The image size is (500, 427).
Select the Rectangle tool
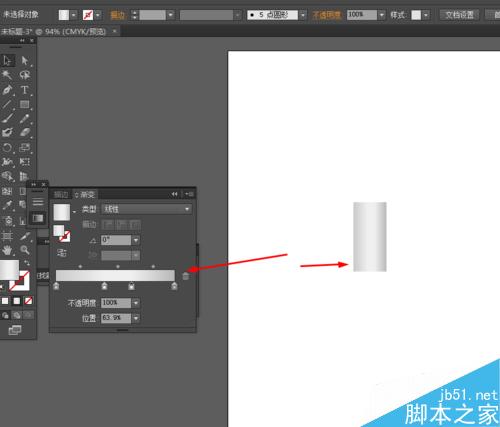[24, 104]
